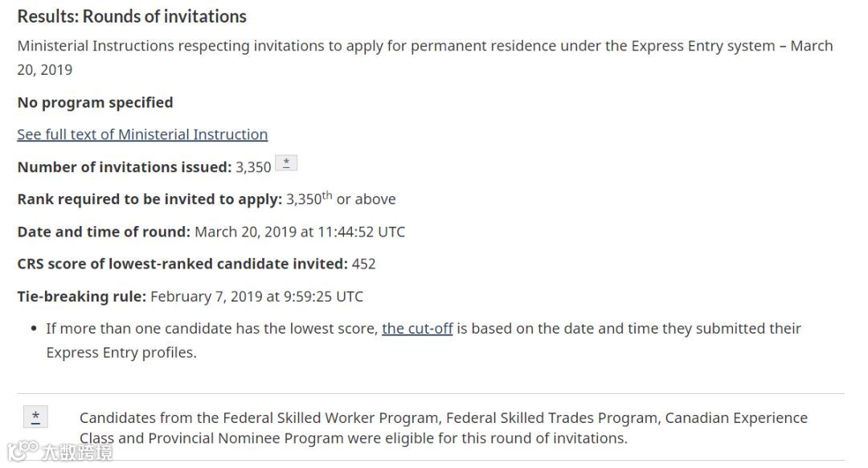Click the "CRS score of lowest-ranked candidate" label
The image size is (868, 468).
[x=182, y=264]
